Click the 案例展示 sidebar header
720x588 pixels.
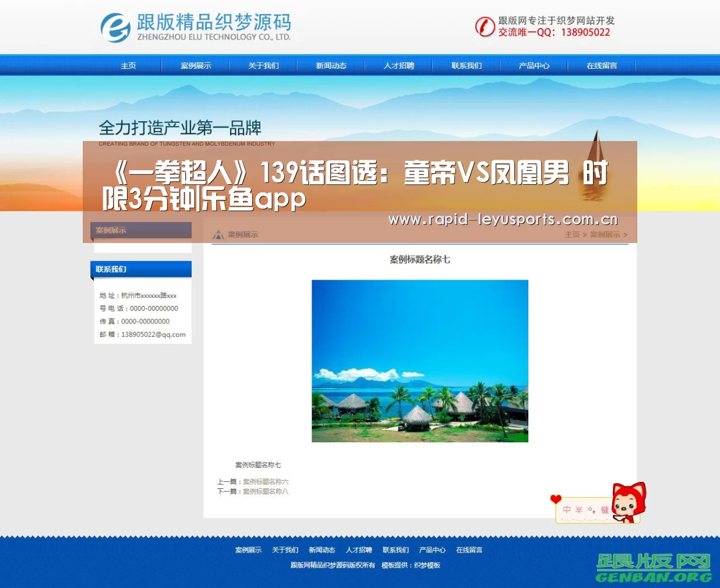pyautogui.click(x=141, y=230)
